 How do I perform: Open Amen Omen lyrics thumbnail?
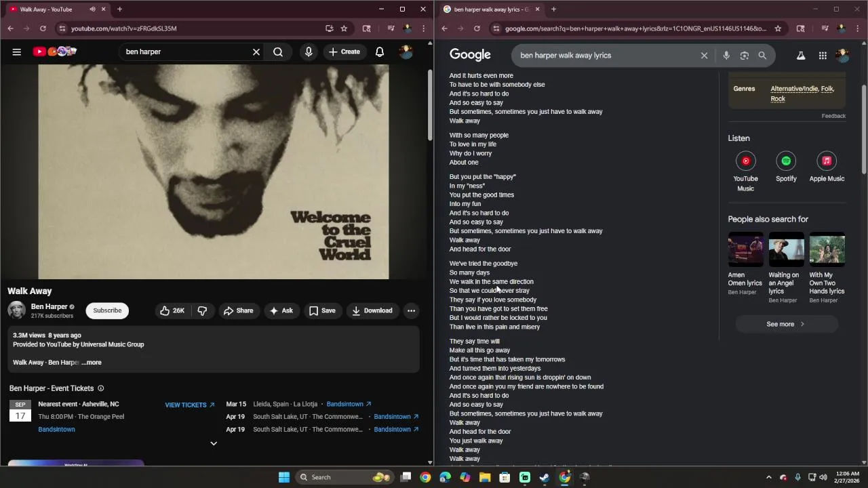[x=745, y=249]
